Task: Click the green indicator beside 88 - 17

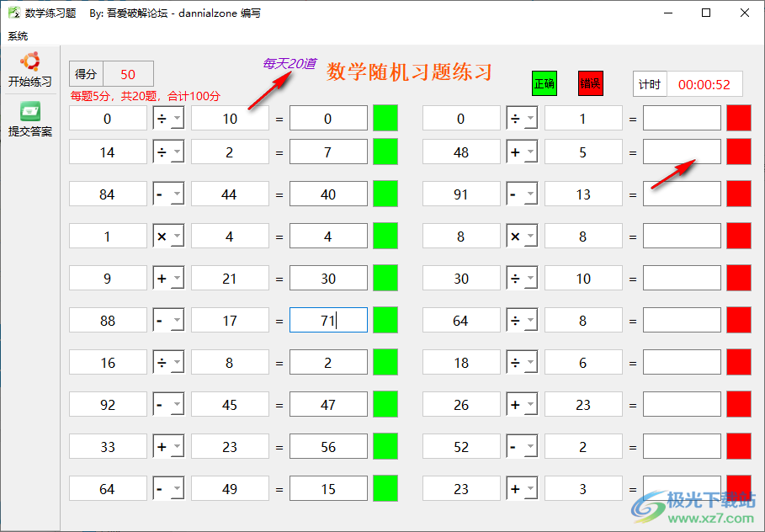Action: (385, 320)
